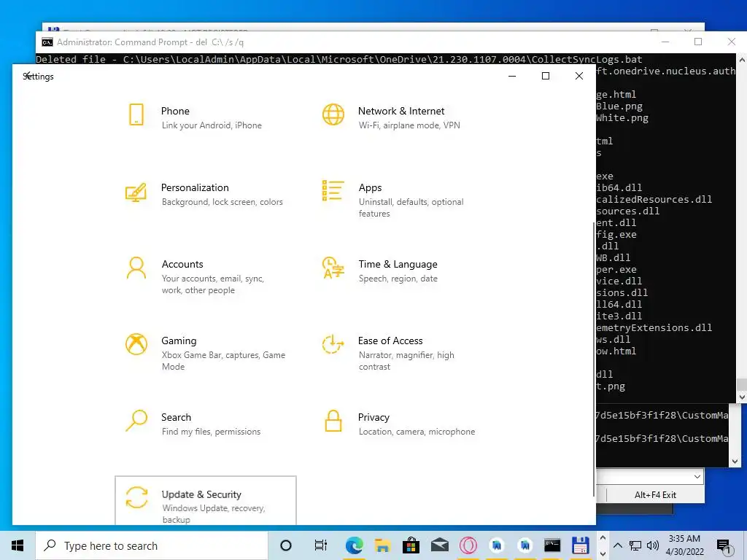Screen dimensions: 747x560
Task: Click the Privacy title text
Action: tap(373, 417)
